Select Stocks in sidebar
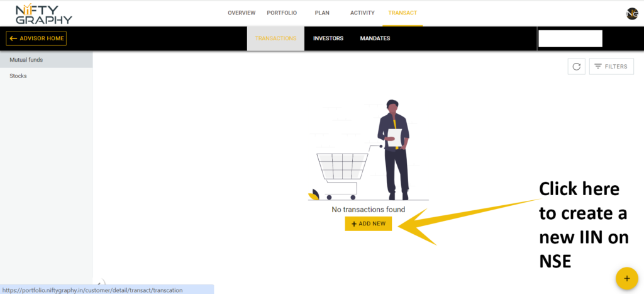644x294 pixels. click(x=46, y=76)
